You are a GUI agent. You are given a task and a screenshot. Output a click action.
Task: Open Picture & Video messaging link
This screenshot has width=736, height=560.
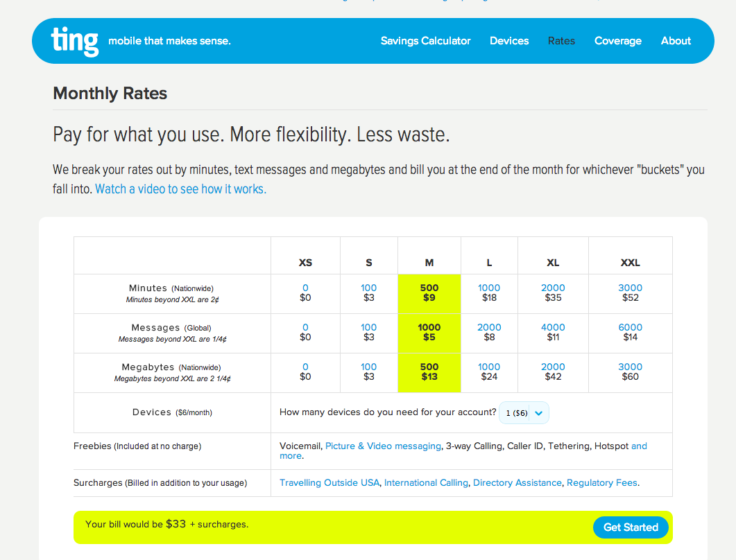click(x=383, y=446)
